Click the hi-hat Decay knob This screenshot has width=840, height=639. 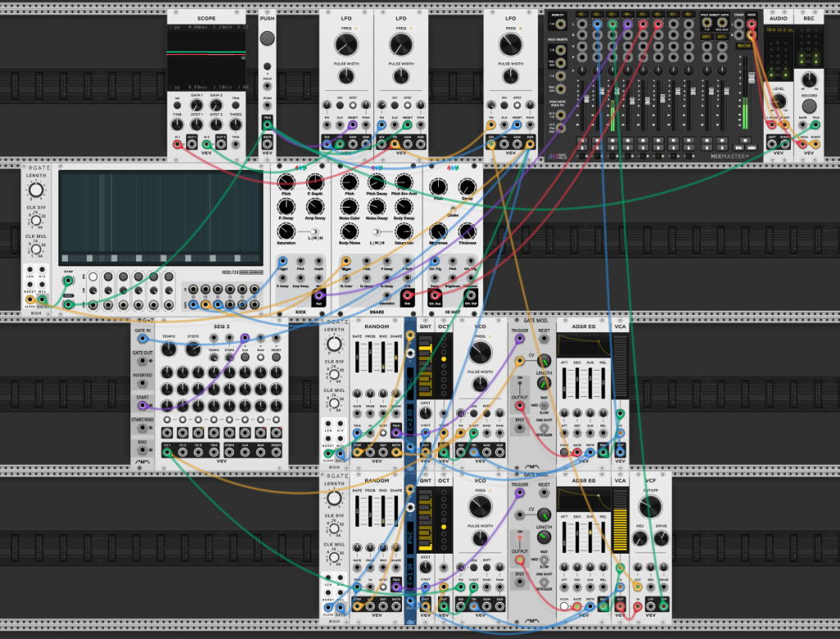point(467,188)
